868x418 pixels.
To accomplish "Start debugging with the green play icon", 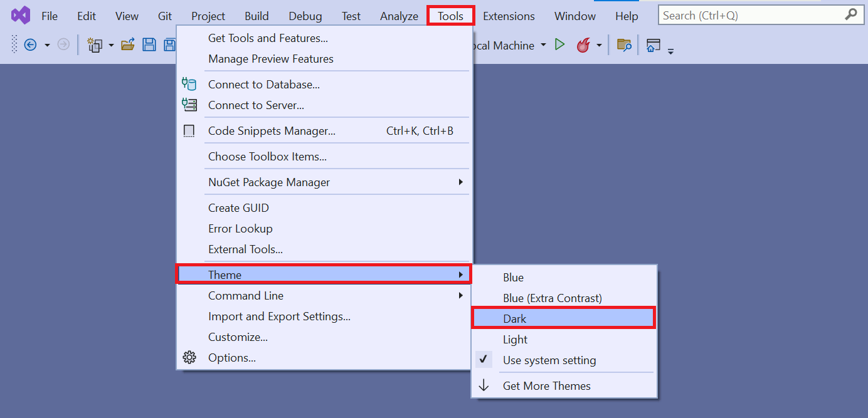I will pos(559,44).
